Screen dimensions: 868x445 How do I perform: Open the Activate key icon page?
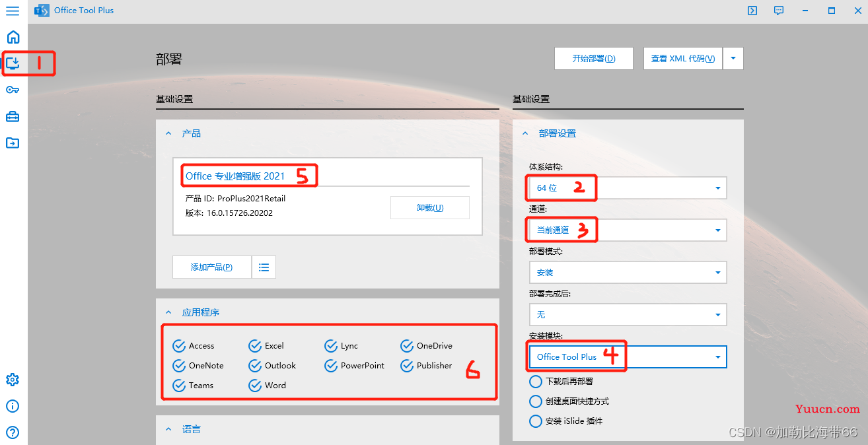13,90
